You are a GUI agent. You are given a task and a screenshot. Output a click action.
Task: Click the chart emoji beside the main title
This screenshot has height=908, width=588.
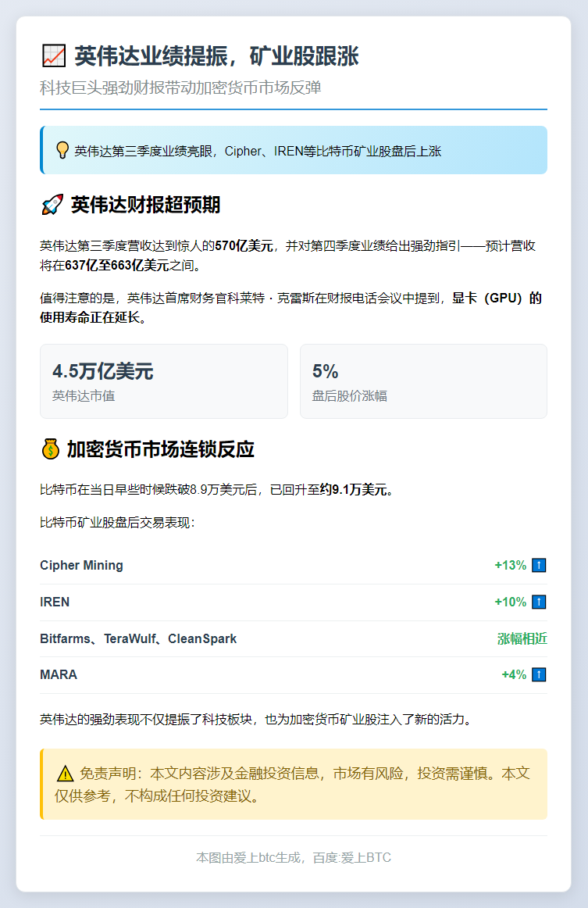click(x=54, y=56)
